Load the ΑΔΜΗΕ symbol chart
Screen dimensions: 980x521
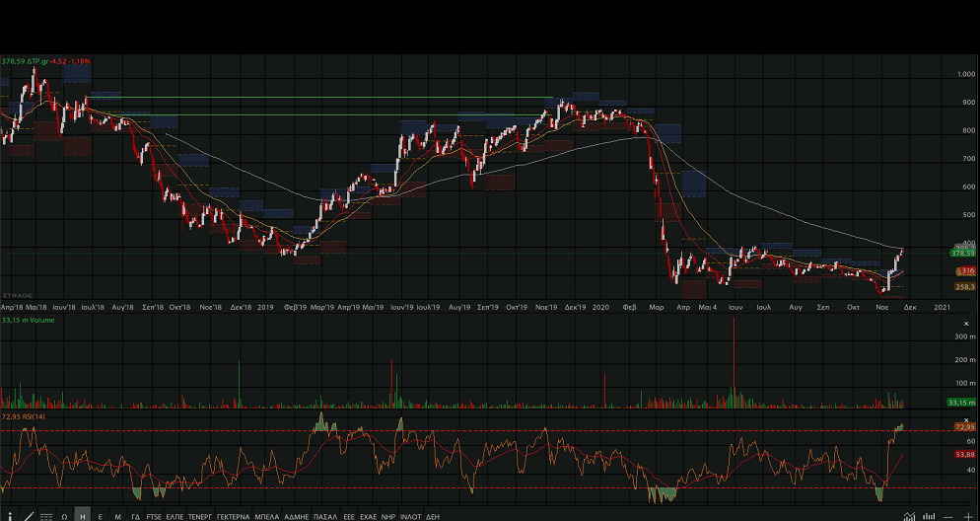click(297, 516)
